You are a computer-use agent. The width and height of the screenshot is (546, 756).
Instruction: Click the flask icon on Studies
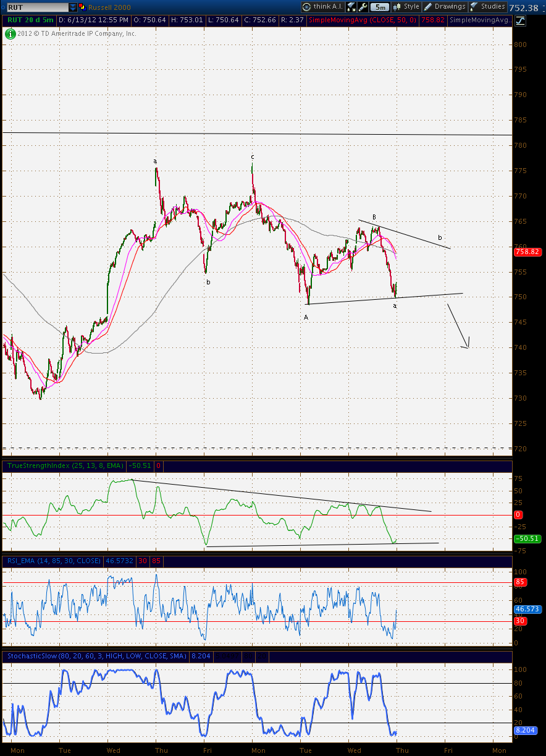tap(474, 7)
